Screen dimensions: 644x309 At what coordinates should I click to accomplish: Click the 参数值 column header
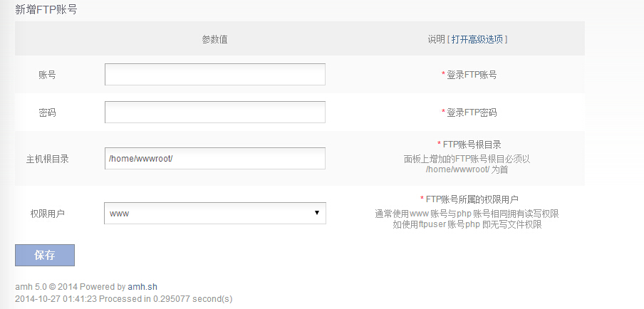point(214,39)
